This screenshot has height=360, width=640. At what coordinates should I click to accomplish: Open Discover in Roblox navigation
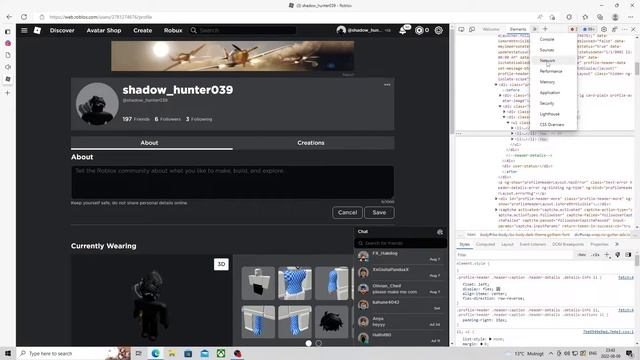click(62, 30)
